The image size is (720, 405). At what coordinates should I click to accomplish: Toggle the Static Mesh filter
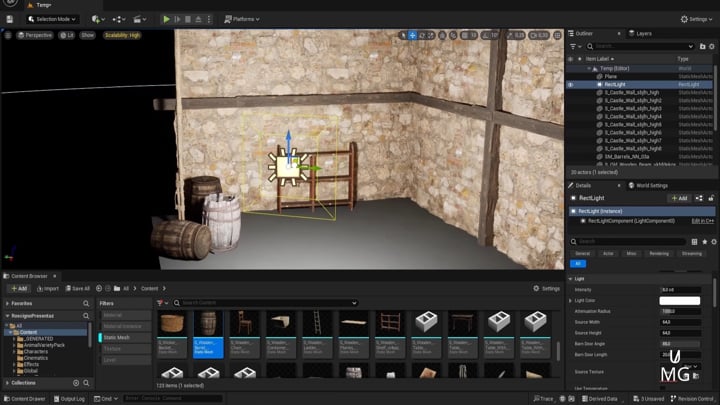pos(125,338)
